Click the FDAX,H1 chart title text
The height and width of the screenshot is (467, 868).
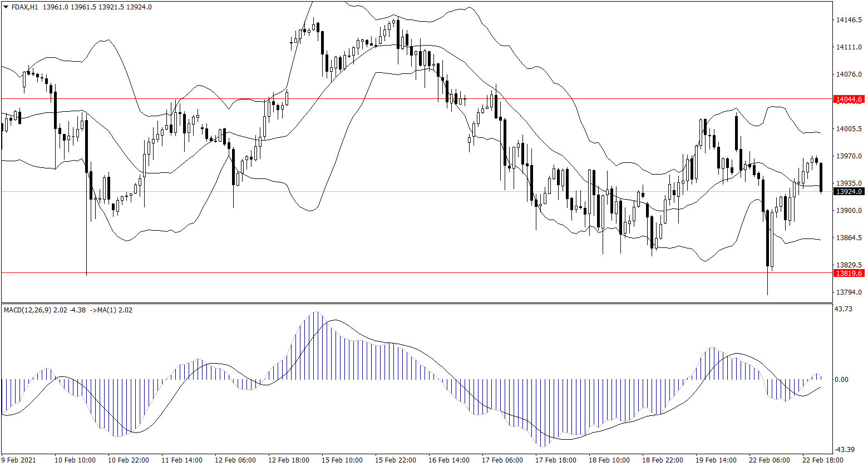click(x=25, y=7)
